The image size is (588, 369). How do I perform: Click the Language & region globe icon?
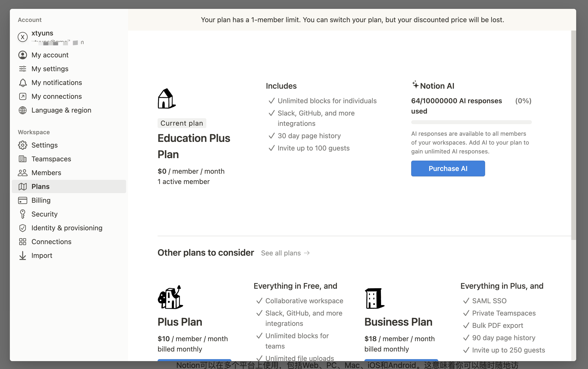[x=23, y=110]
